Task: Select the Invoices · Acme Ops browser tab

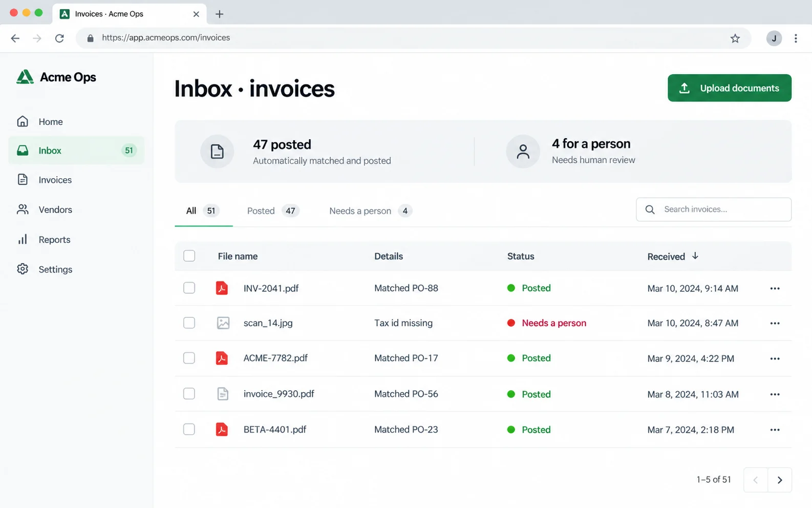Action: 130,14
